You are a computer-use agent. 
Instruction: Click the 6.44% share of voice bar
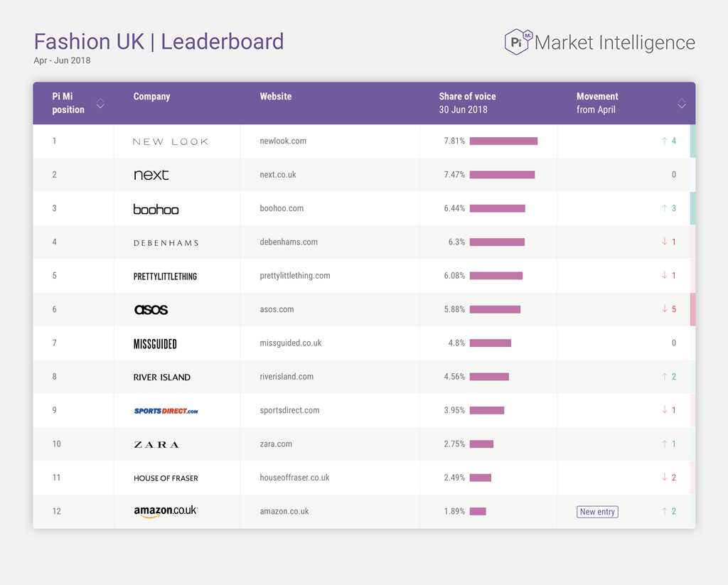pos(498,208)
